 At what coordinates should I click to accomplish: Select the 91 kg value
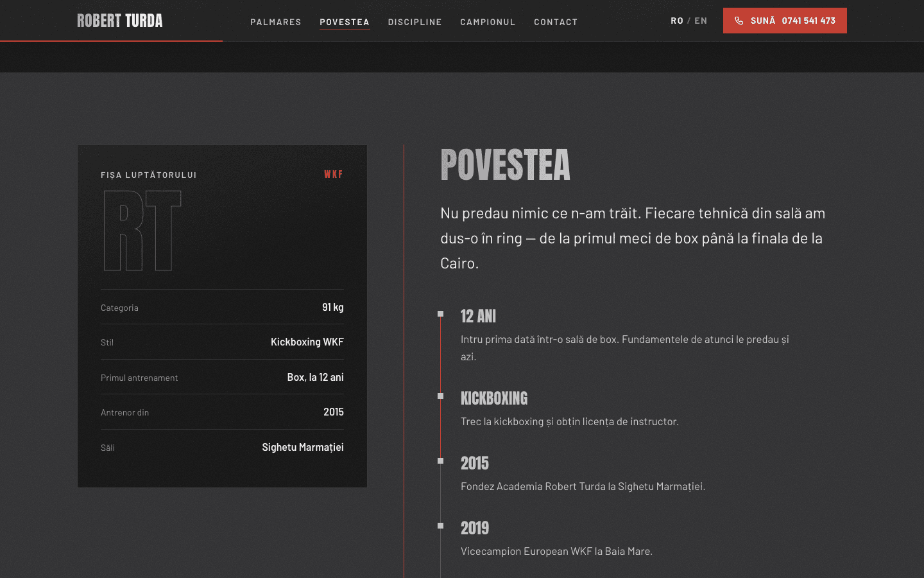333,307
